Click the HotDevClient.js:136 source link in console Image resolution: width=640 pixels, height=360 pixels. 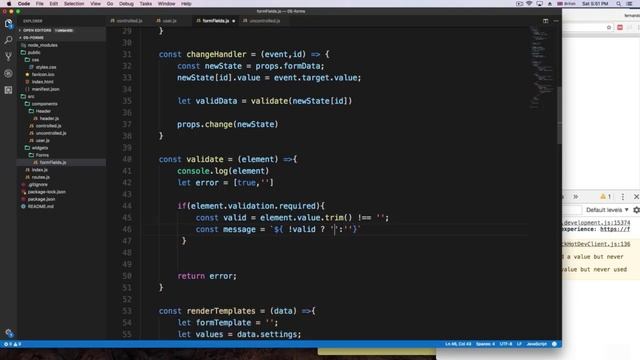click(596, 244)
